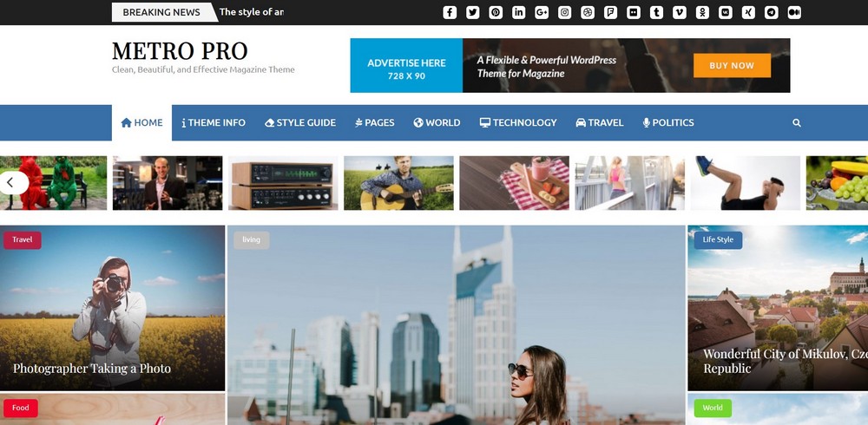Open the Google Plus social icon
The image size is (868, 425).
pos(542,12)
